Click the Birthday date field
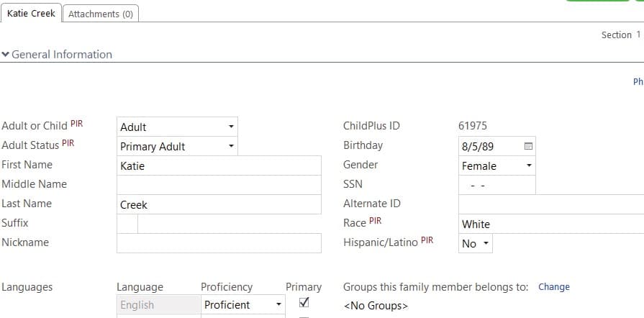Screen dimensions: 644x318 click(489, 146)
